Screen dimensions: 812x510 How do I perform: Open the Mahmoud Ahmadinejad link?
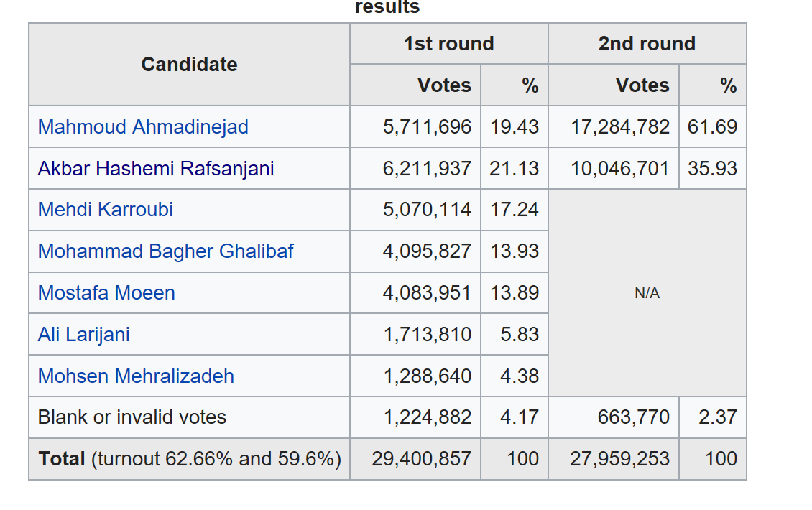point(143,127)
